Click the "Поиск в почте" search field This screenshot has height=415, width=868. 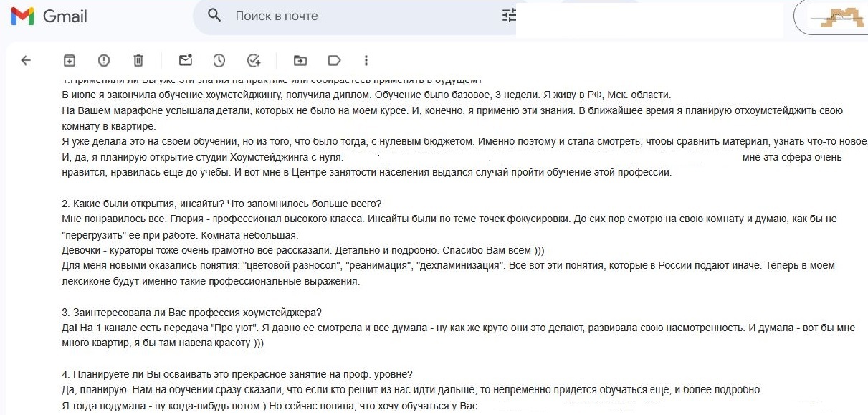(x=287, y=15)
